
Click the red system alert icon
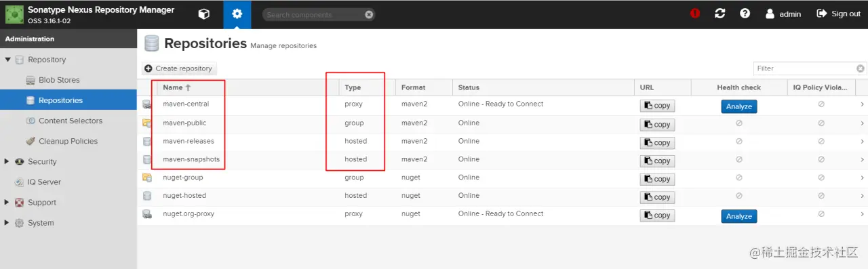[695, 14]
